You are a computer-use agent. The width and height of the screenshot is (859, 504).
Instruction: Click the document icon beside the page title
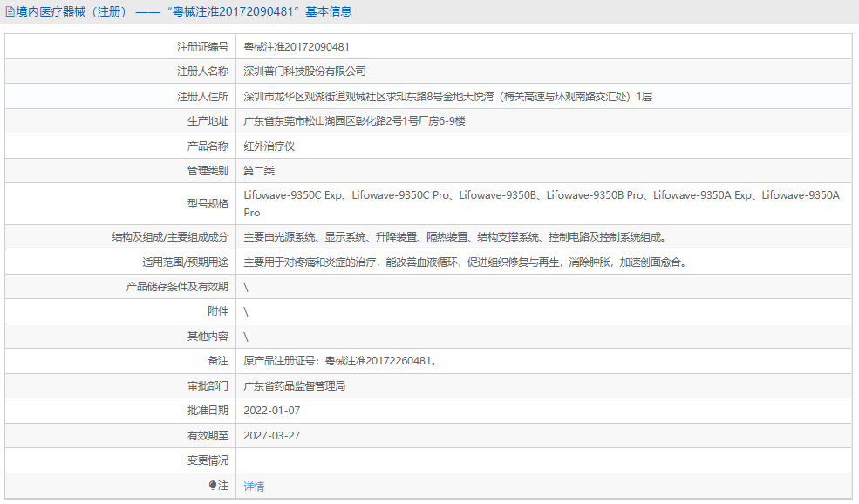[10, 12]
